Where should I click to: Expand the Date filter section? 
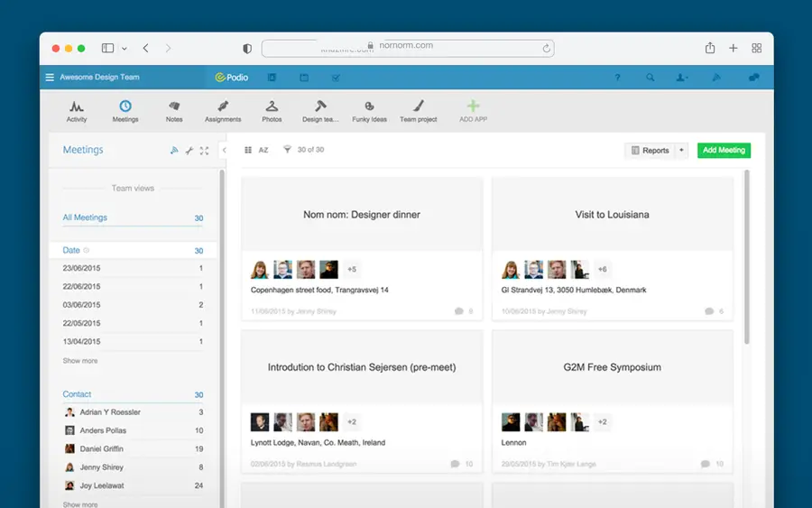pos(133,250)
